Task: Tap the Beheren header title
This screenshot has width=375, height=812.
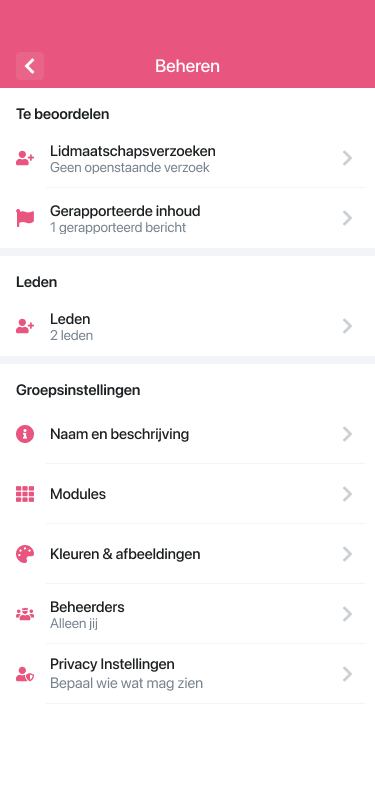Action: (188, 66)
